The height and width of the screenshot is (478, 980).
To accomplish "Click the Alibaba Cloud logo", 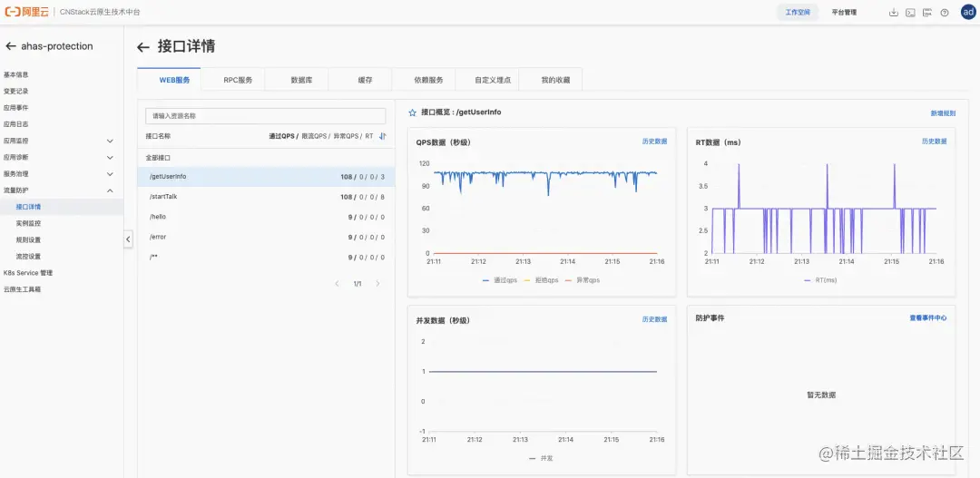I will 26,12.
